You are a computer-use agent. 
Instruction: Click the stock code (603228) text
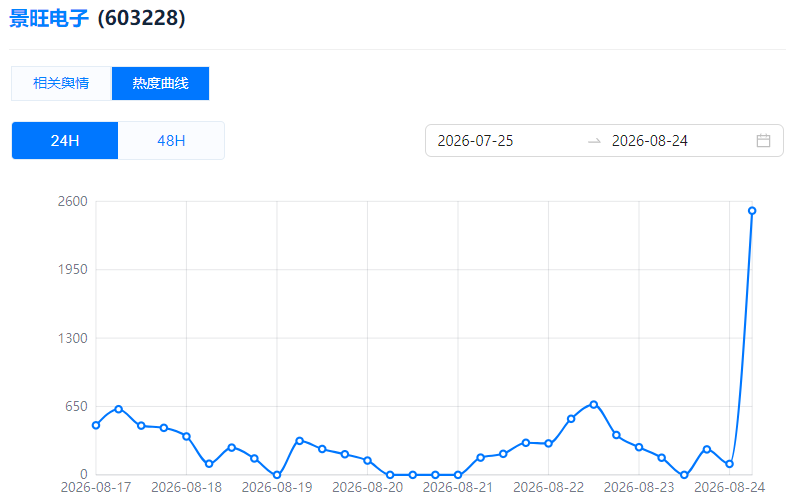click(141, 18)
